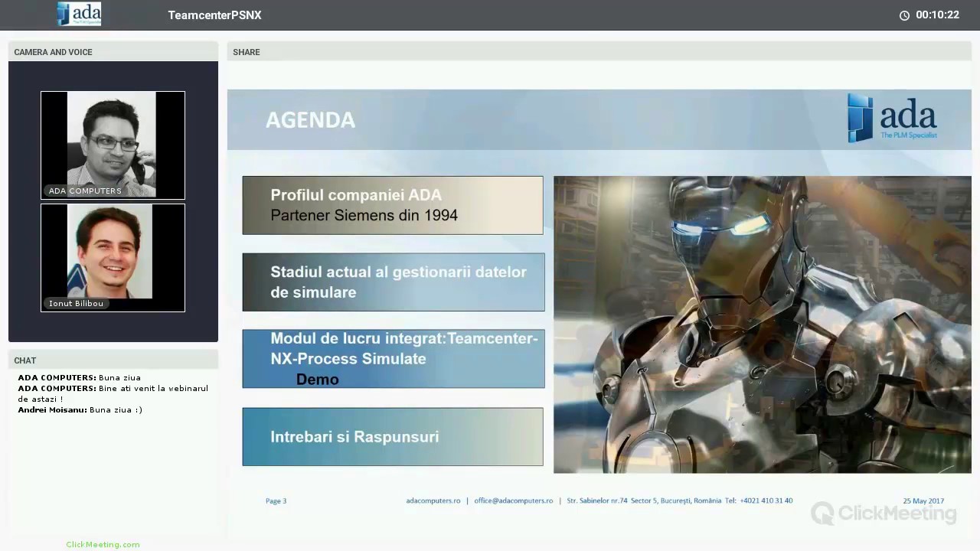Click Andrei Moisanu's 'Buna ziua :)' chat message

[x=80, y=410]
